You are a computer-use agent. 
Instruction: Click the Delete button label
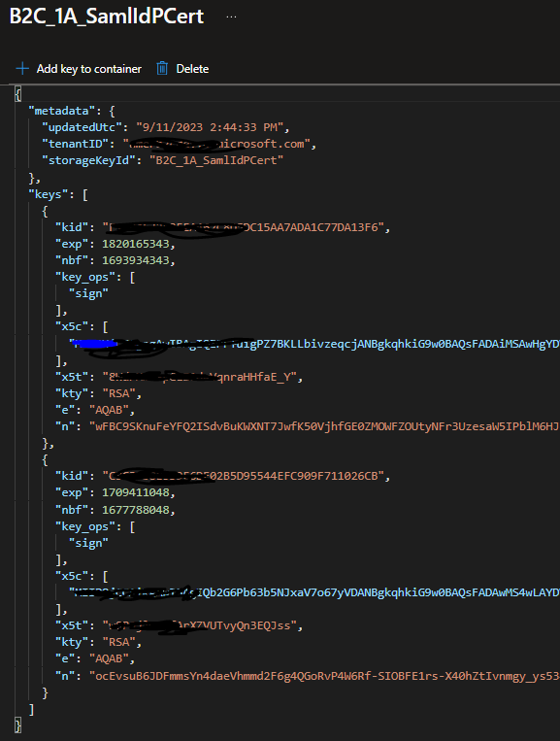[192, 69]
